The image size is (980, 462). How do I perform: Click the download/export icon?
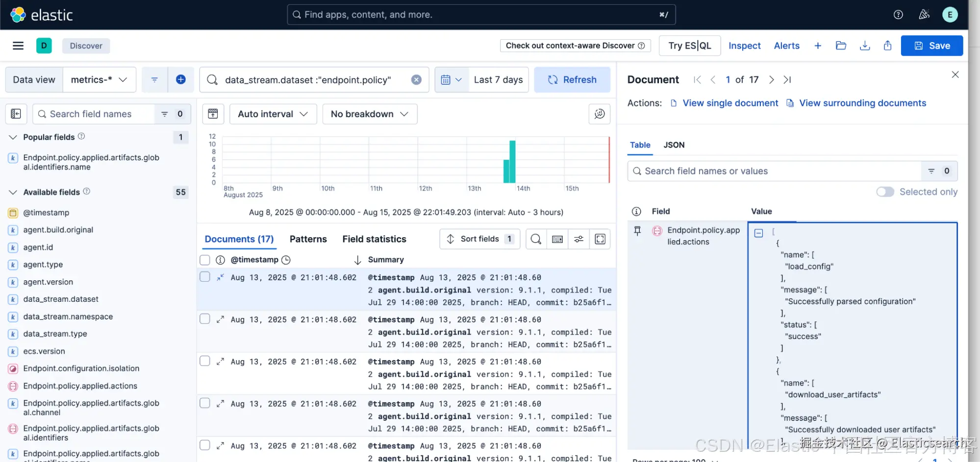(x=865, y=46)
